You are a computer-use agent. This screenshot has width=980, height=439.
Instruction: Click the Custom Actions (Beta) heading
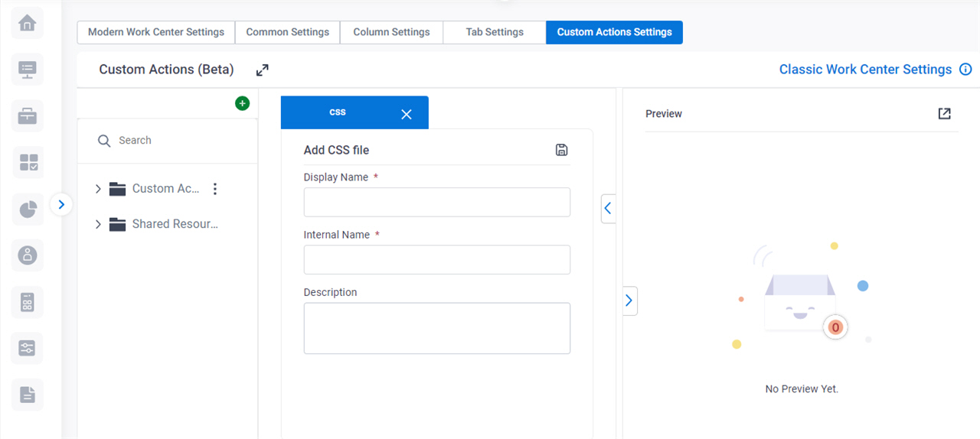pos(166,70)
